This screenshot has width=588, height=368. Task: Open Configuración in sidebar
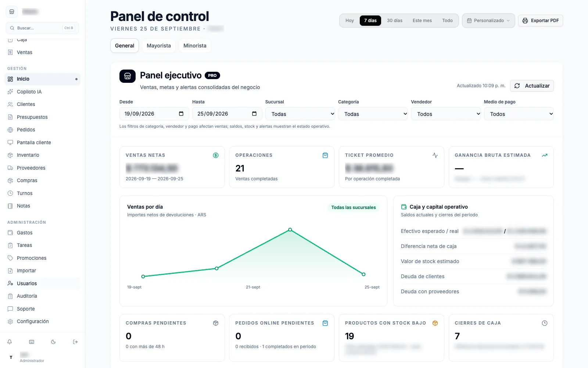pos(43,321)
